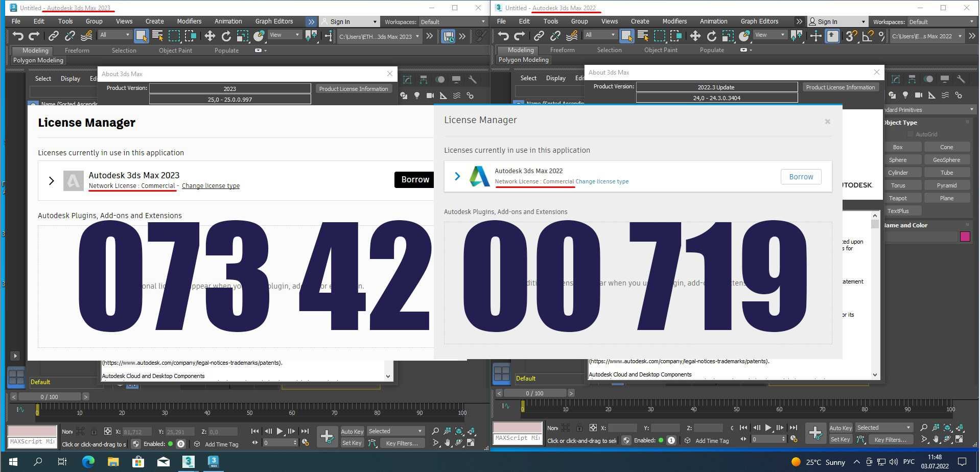This screenshot has width=980, height=472.
Task: Open Selected key filter dropdown in 3ds Max 2023
Action: click(395, 432)
